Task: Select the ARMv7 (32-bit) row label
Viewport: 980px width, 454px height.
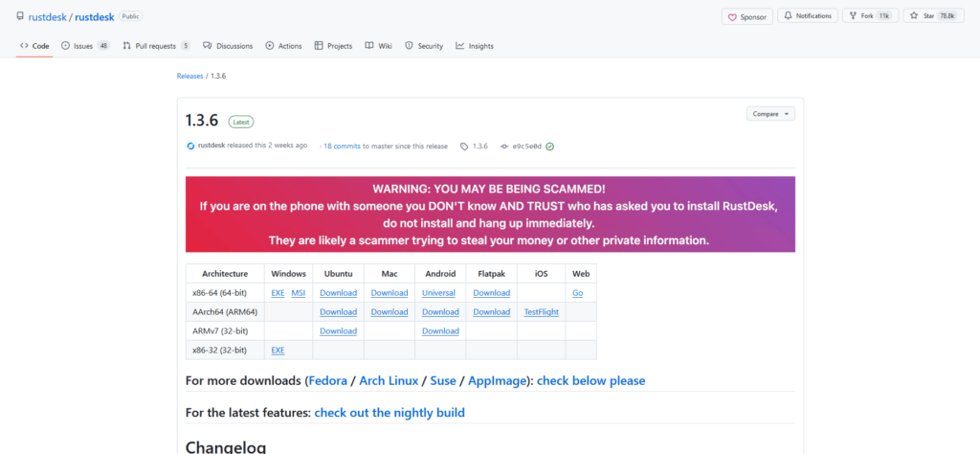Action: (218, 330)
